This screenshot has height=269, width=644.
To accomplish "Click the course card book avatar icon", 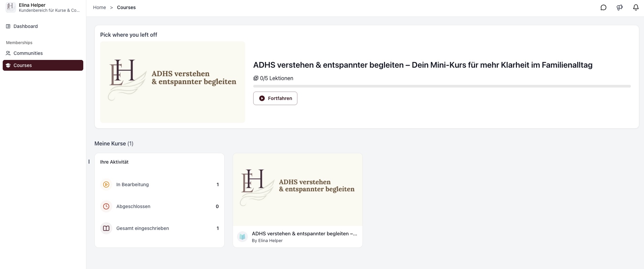I will click(x=242, y=237).
